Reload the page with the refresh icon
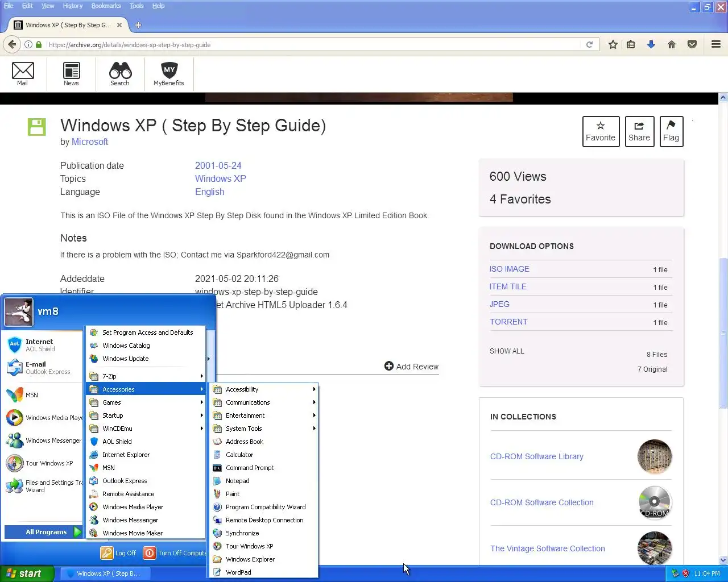Image resolution: width=728 pixels, height=582 pixels. 589,44
